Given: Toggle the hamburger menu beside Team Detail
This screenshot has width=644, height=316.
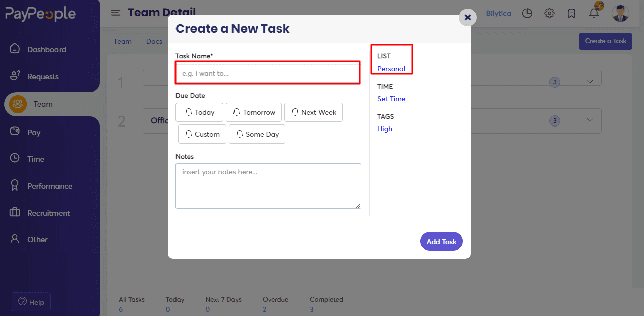Looking at the screenshot, I should (x=116, y=13).
